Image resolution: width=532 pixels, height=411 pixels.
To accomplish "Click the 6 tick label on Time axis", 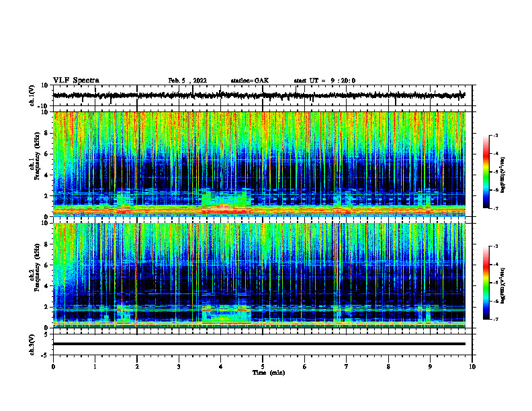I will (305, 367).
